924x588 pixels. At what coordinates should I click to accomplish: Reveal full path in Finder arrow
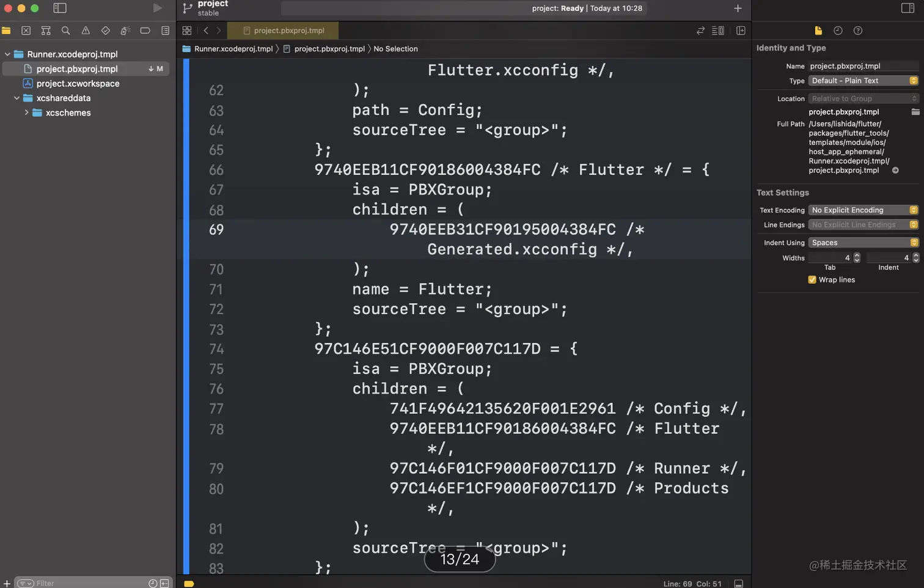pyautogui.click(x=895, y=171)
